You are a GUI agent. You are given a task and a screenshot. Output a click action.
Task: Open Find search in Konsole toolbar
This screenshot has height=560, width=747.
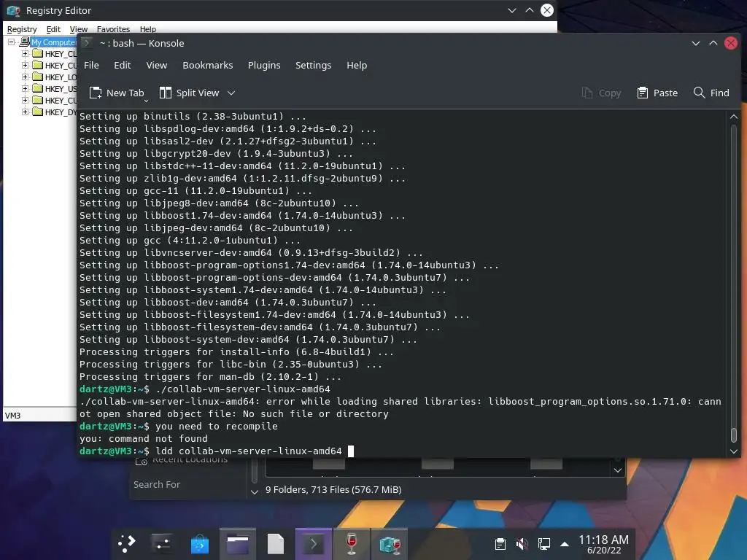[711, 93]
